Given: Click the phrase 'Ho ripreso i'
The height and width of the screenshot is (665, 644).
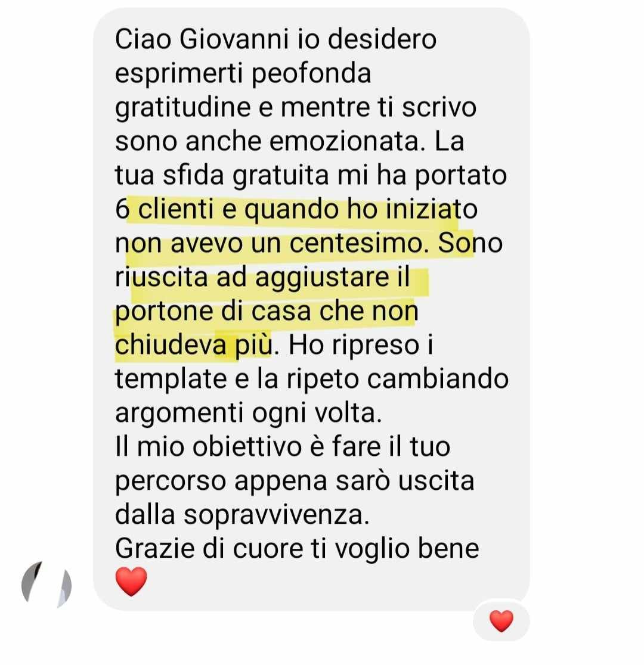Looking at the screenshot, I should pos(361,345).
